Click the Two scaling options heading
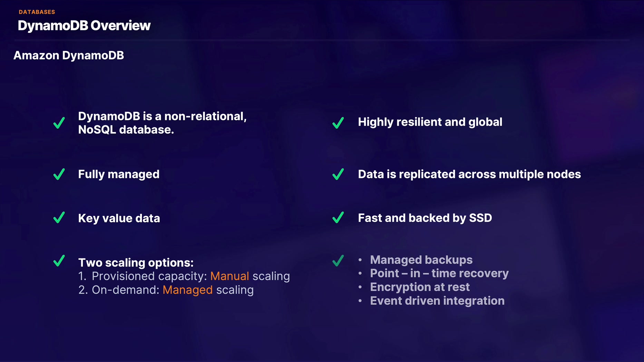Screen dimensions: 644x362 [x=136, y=263]
